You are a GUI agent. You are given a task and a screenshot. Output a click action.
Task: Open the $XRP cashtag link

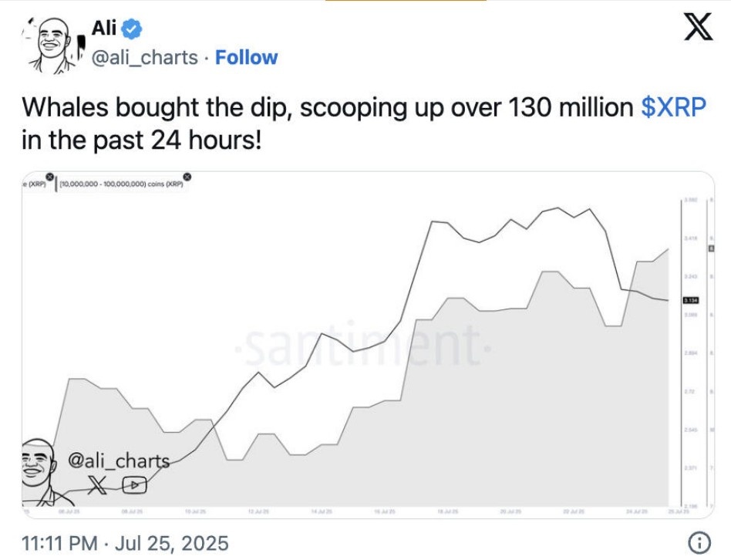673,107
